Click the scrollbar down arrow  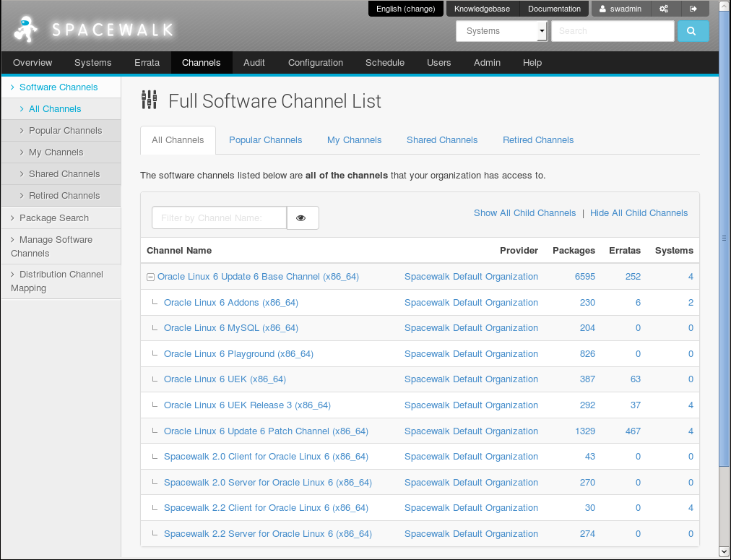pos(724,552)
